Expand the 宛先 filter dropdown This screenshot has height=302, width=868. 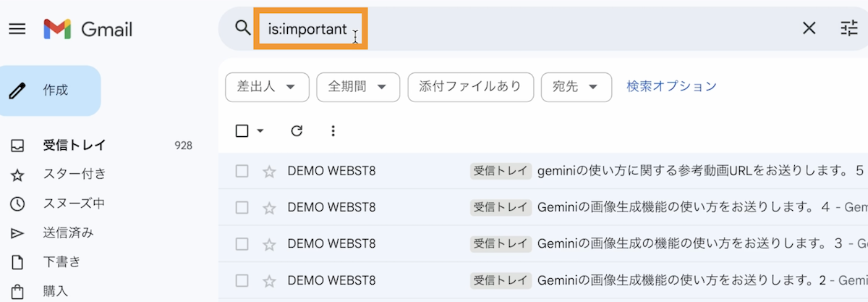click(x=576, y=87)
